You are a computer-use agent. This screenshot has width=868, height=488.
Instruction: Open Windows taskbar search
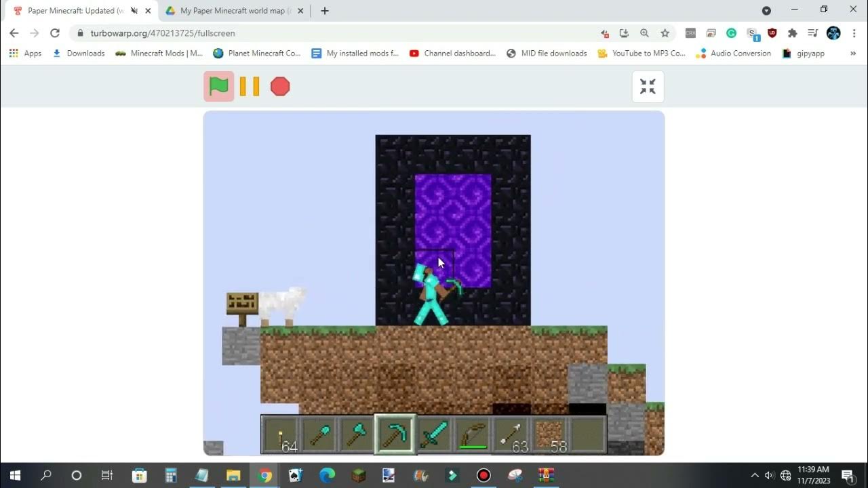(x=46, y=475)
